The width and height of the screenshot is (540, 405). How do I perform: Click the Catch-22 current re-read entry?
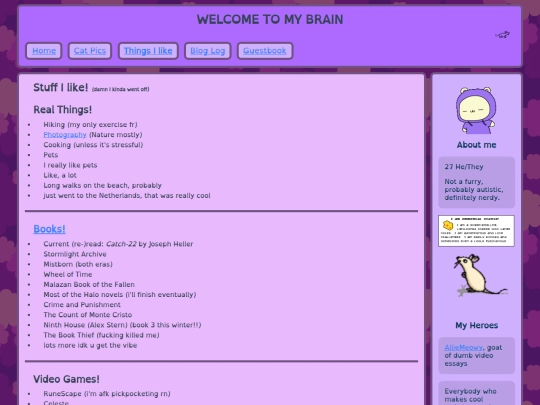[x=118, y=244]
